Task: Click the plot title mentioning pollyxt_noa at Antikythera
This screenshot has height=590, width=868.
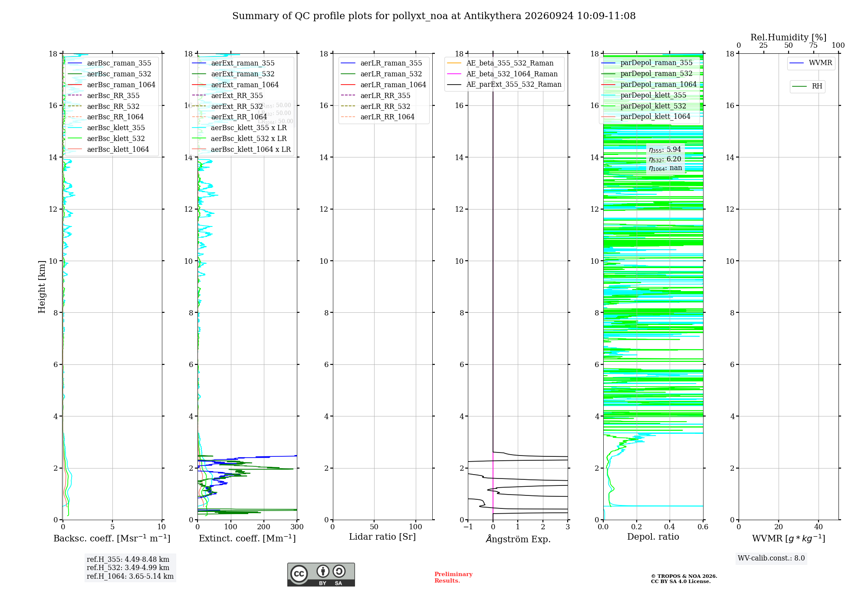Action: [x=434, y=16]
